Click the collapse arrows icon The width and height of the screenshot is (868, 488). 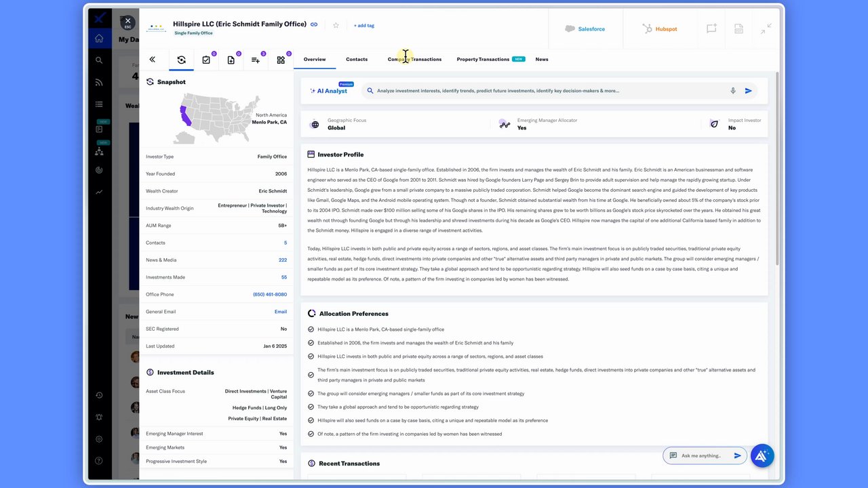coord(766,28)
